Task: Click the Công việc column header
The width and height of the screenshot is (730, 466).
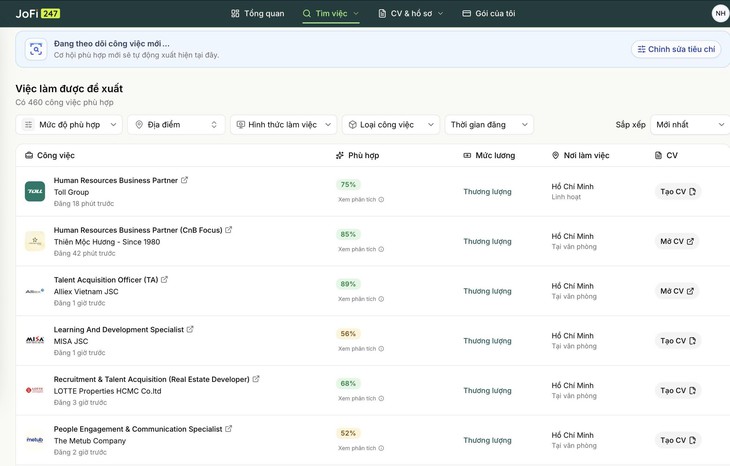Action: [x=50, y=155]
